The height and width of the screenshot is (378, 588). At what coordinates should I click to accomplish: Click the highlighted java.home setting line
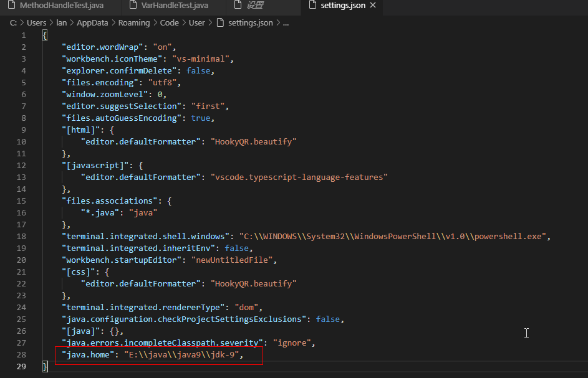[x=156, y=354]
